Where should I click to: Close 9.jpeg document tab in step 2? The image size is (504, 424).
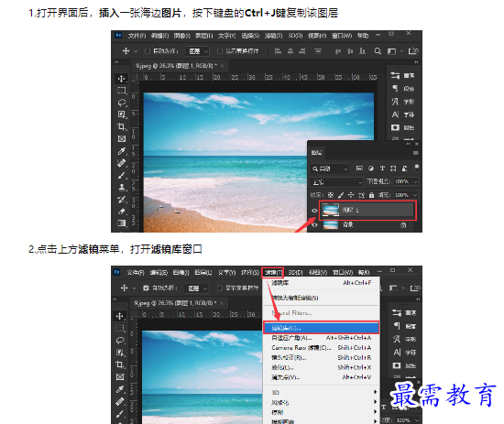click(x=222, y=303)
